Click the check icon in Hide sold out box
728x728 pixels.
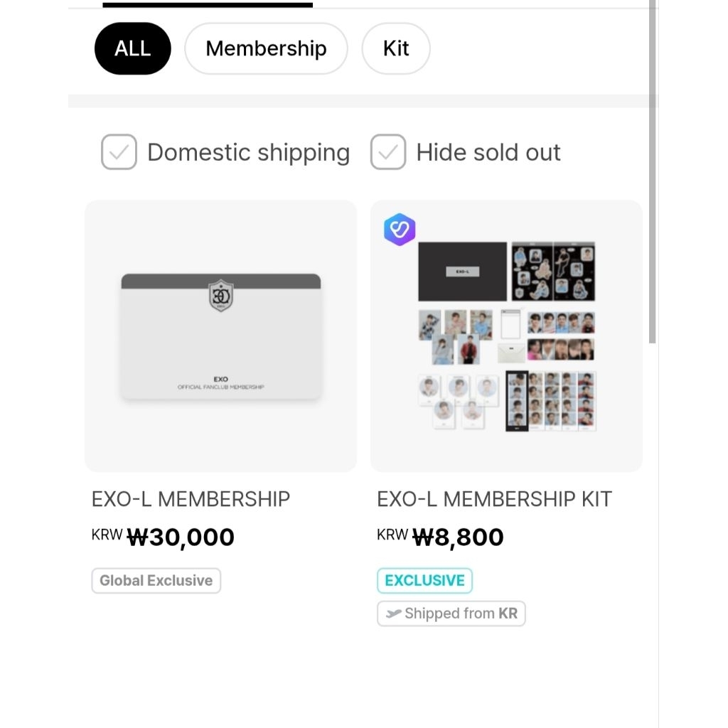pyautogui.click(x=387, y=151)
